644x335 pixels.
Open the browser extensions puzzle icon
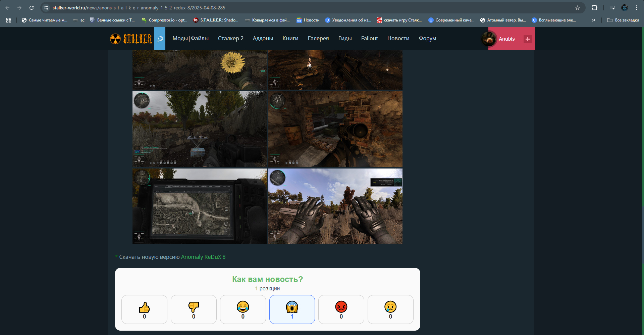pyautogui.click(x=594, y=8)
